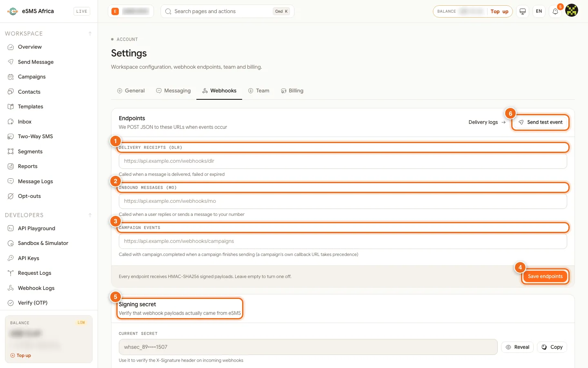
Task: Open Verify (OTP) page
Action: click(49, 303)
